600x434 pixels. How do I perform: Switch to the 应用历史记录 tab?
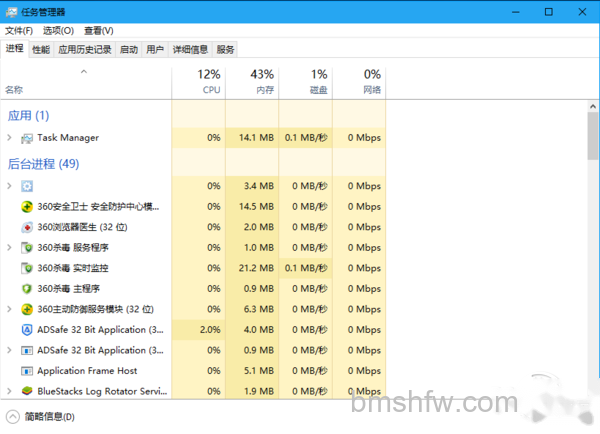click(x=85, y=50)
